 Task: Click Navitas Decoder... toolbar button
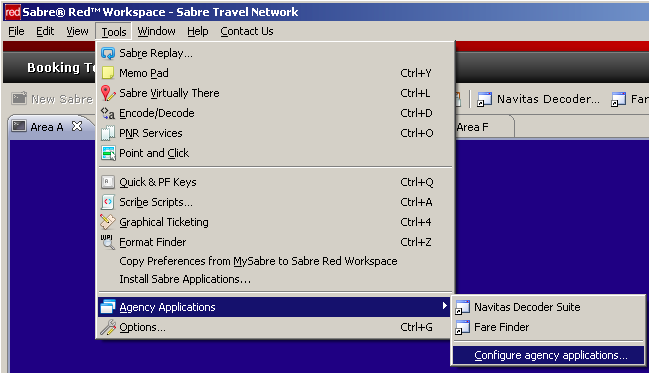(x=538, y=99)
